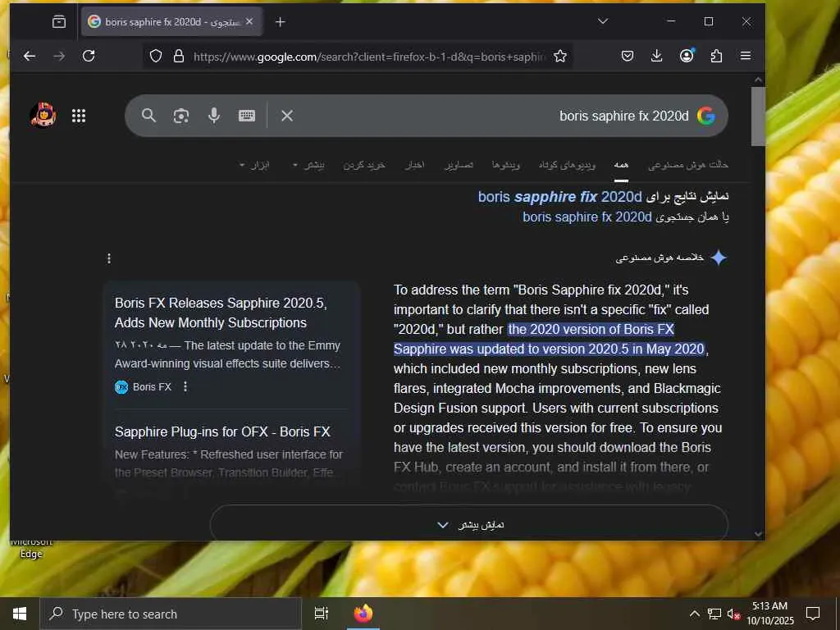Expand AI overview with نمایش بیشتر

[x=469, y=524]
